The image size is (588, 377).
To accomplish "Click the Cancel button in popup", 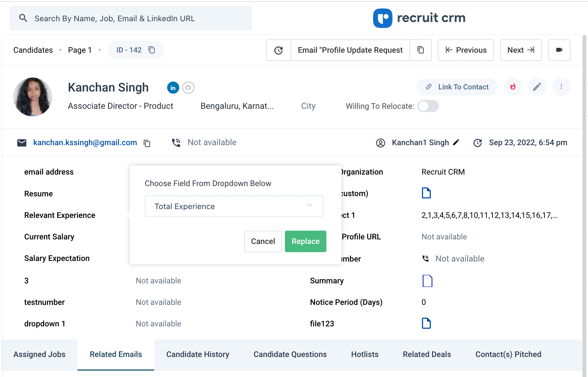I will coord(263,241).
